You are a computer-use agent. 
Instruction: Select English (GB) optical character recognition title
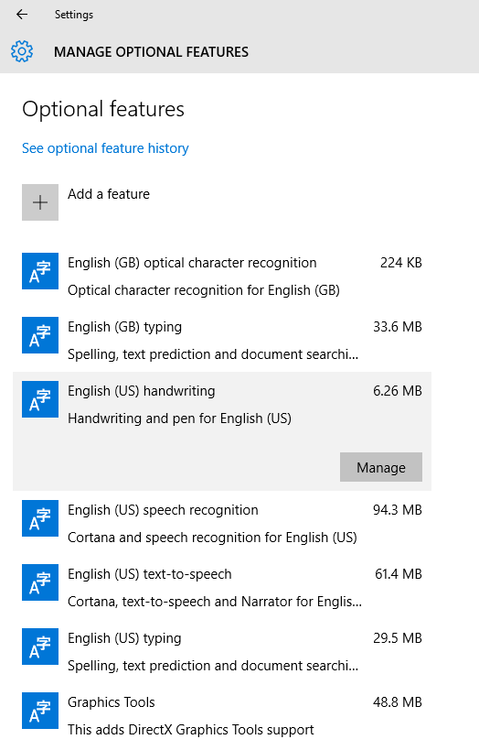(x=192, y=263)
